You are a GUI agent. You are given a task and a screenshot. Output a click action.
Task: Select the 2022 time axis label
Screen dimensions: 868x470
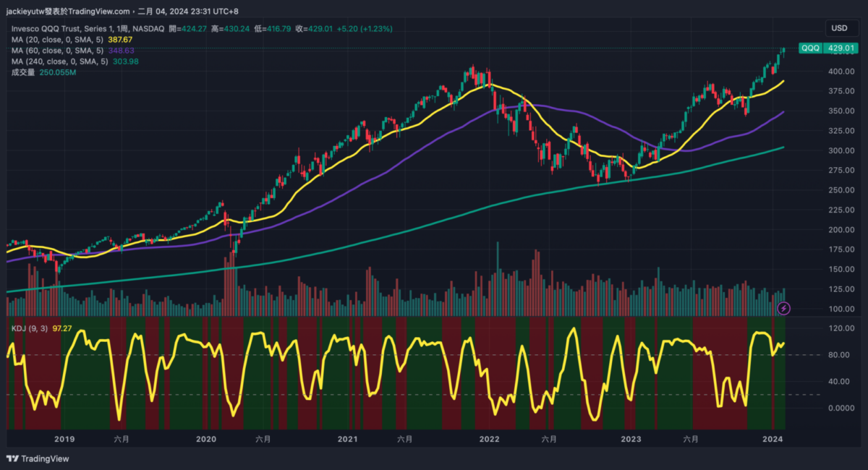pyautogui.click(x=489, y=439)
